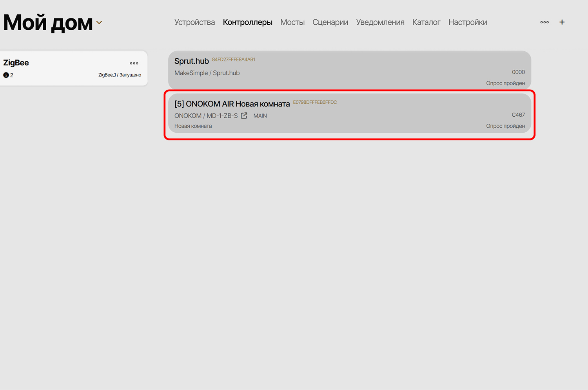Click Опрос пройден status on Sprut.hub row
The height and width of the screenshot is (390, 588).
click(506, 83)
